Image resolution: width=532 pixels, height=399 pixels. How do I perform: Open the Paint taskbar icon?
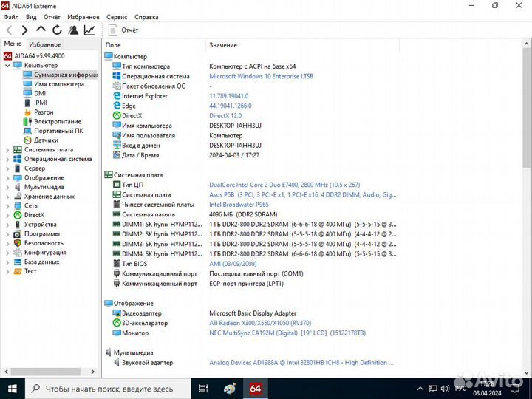point(230,389)
